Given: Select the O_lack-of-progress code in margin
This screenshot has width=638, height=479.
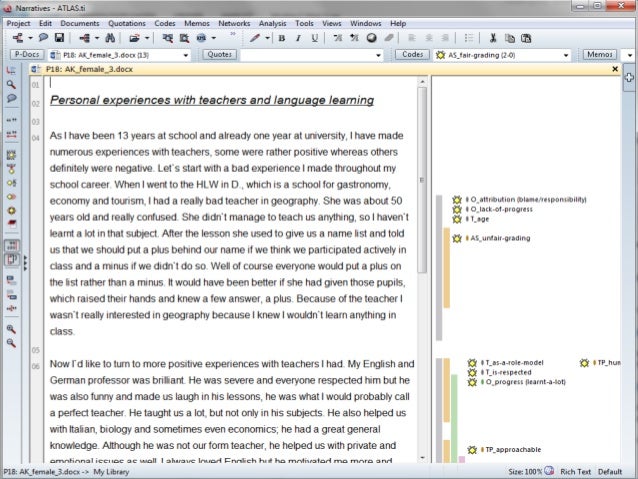Looking at the screenshot, I should pyautogui.click(x=501, y=209).
